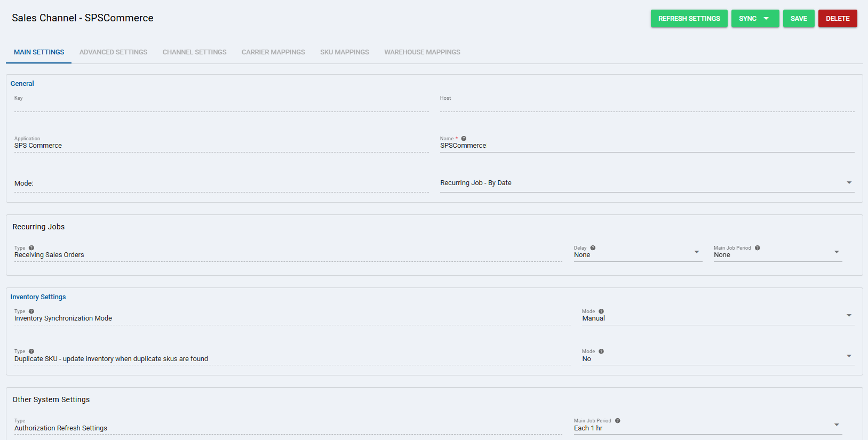This screenshot has width=868, height=440.
Task: Click the red Delete button
Action: click(x=838, y=19)
